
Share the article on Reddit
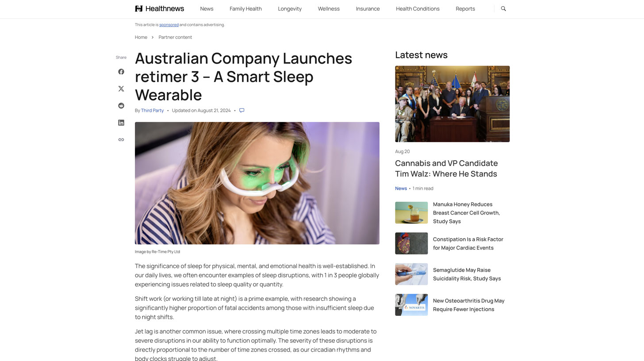[x=121, y=106]
